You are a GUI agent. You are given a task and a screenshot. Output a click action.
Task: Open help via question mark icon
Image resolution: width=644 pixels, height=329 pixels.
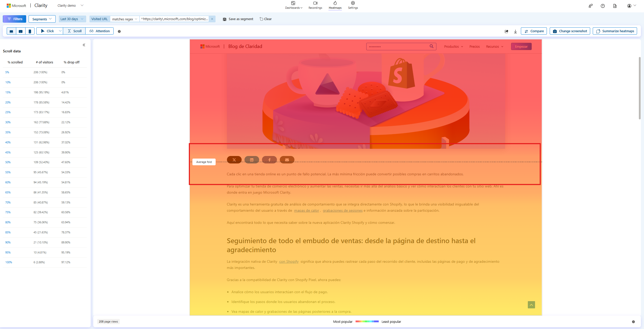pos(603,6)
